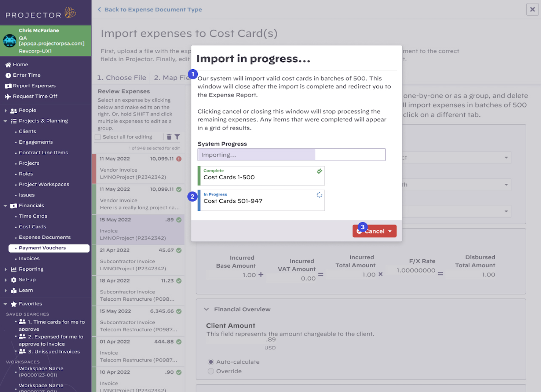Click the spinner icon on Cost Cards 501-947

[319, 195]
